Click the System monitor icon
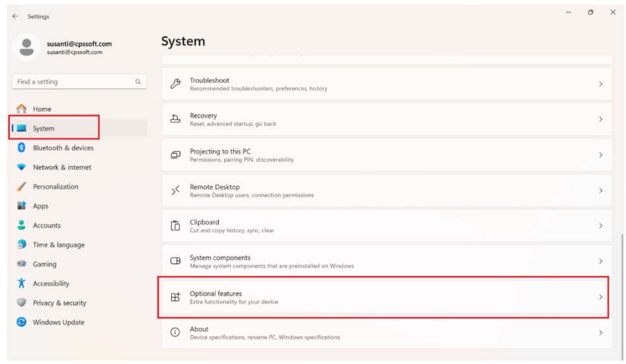Image resolution: width=626 pixels, height=364 pixels. coord(21,129)
